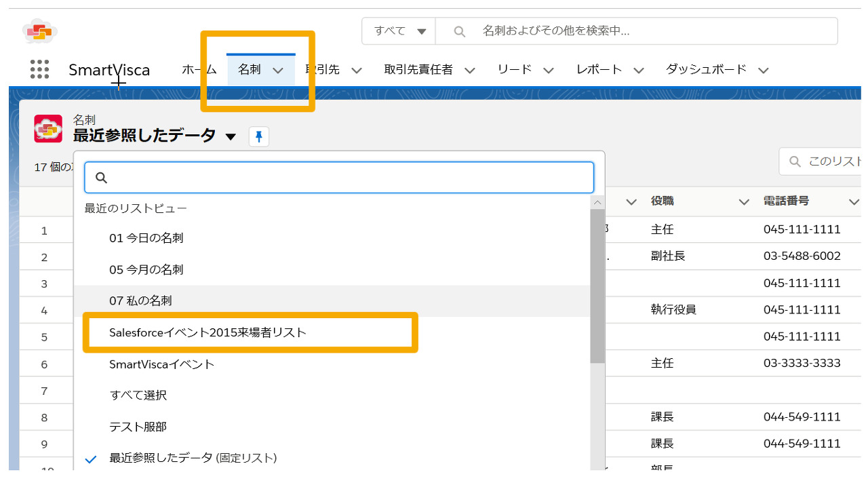
Task: Sort by the 電話番号 column header
Action: (x=786, y=201)
